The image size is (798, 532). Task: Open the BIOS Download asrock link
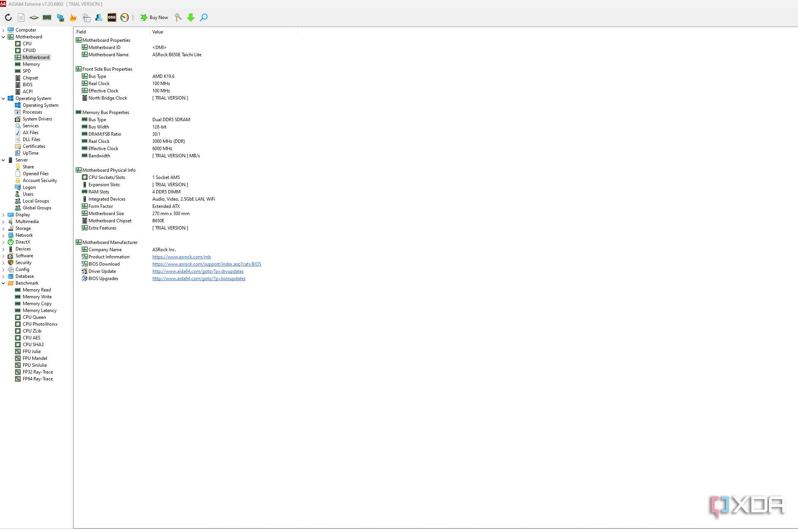tap(207, 264)
